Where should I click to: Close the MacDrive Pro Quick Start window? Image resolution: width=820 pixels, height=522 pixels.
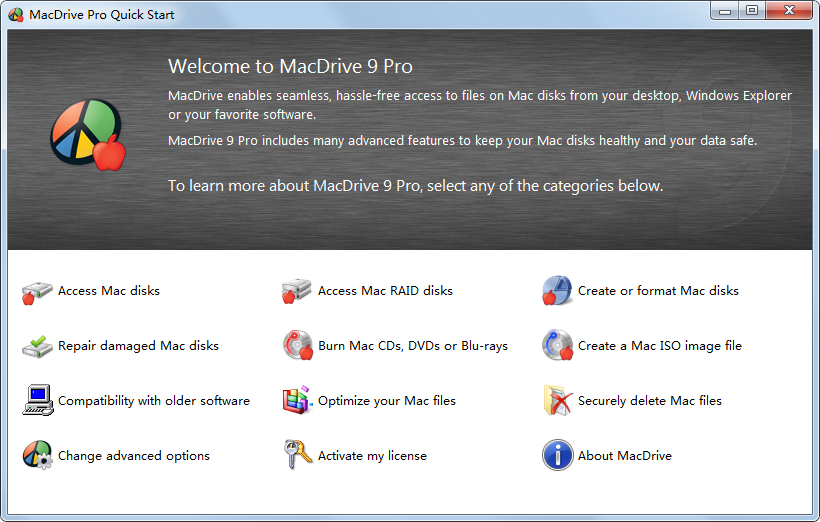(x=789, y=10)
